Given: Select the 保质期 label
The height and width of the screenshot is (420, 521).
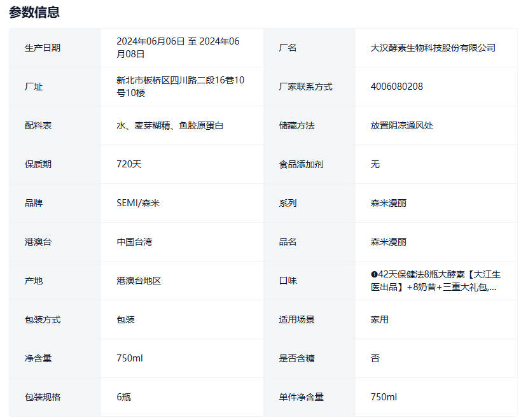Looking at the screenshot, I should [38, 164].
